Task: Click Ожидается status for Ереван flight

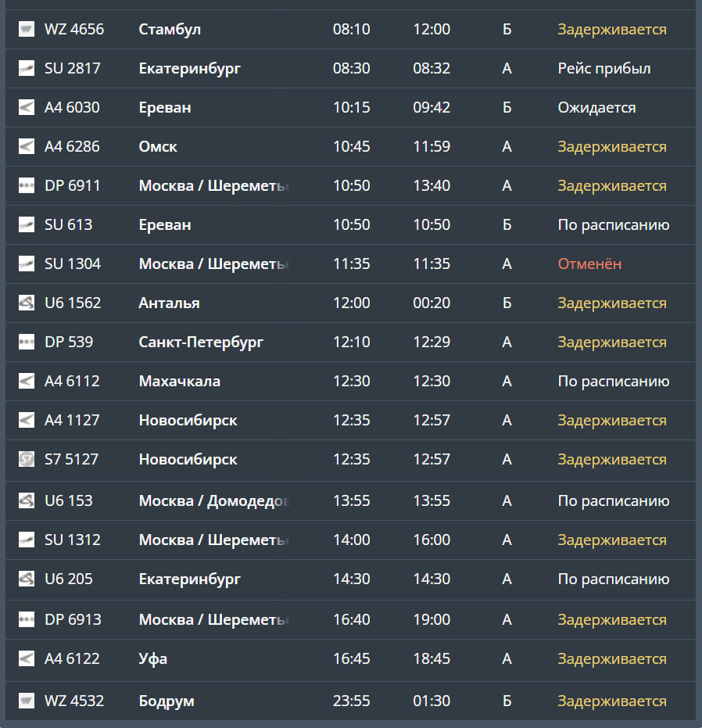Action: click(596, 107)
